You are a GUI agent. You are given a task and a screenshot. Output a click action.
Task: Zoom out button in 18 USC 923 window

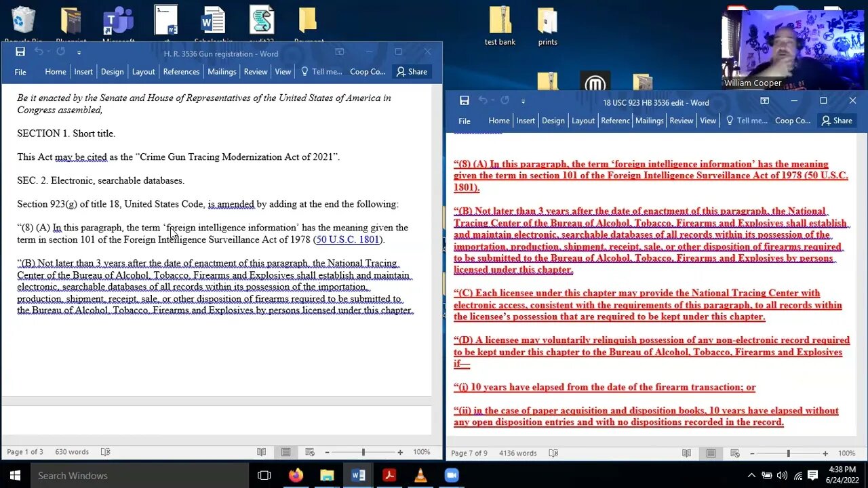[x=752, y=453]
